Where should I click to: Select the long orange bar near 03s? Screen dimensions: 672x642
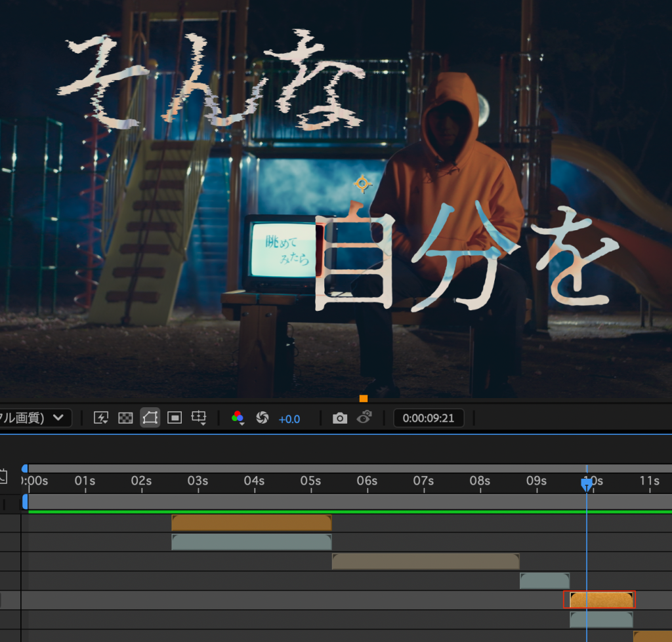(251, 523)
